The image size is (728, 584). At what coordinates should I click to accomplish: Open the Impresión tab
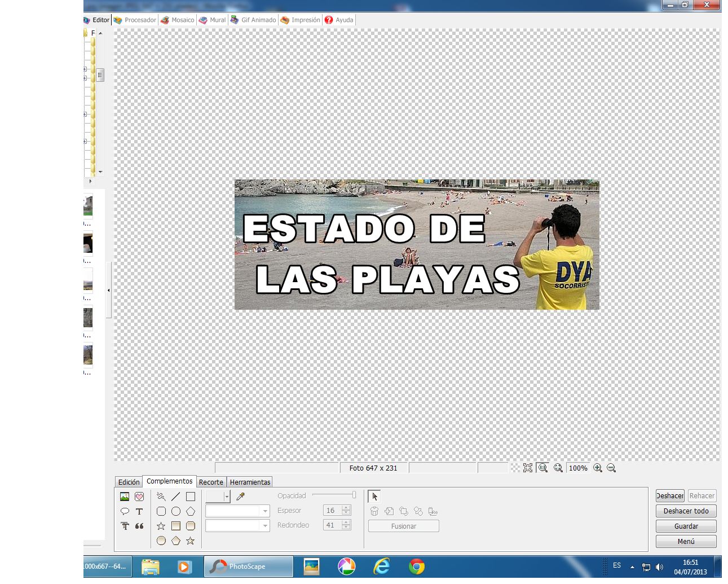[301, 20]
